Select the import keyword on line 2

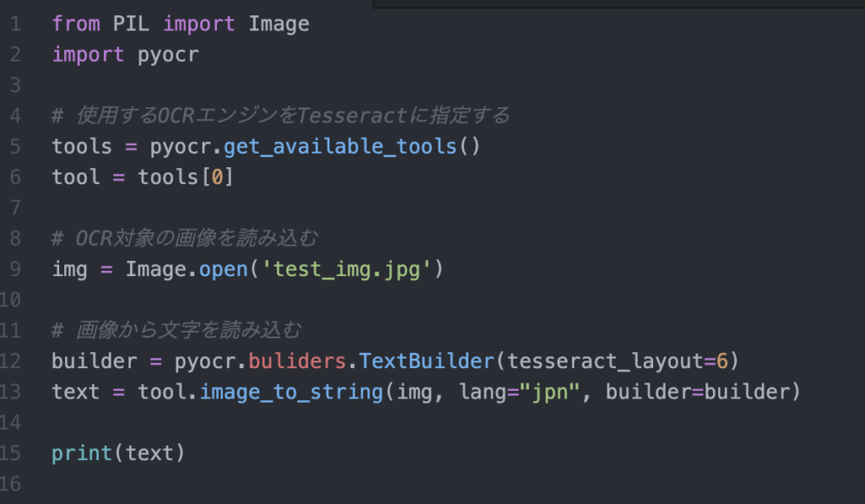click(x=87, y=54)
